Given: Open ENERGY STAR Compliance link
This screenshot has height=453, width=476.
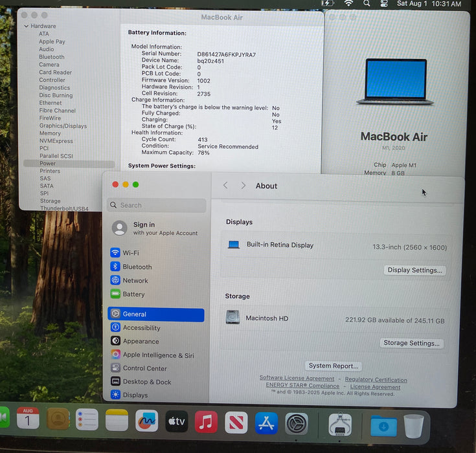Looking at the screenshot, I should 302,385.
